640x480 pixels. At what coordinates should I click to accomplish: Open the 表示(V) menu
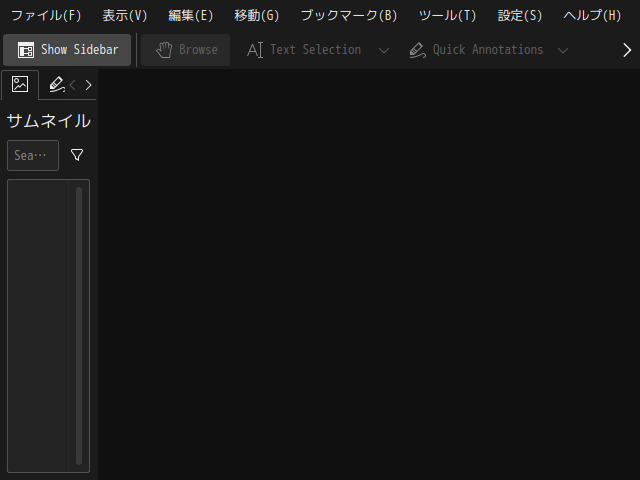click(x=124, y=16)
